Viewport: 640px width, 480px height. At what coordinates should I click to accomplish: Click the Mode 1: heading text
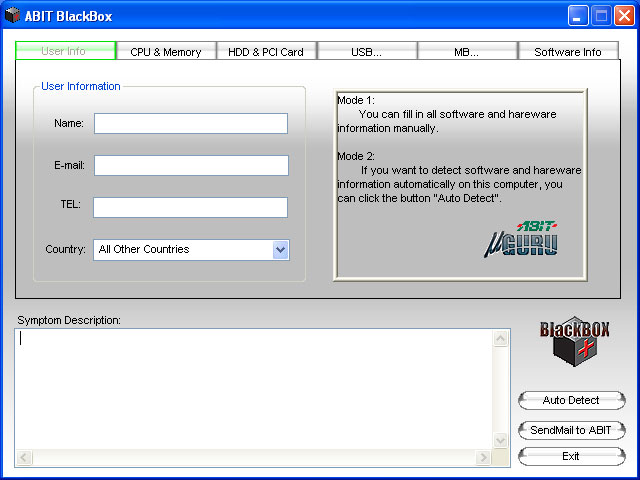click(x=356, y=100)
